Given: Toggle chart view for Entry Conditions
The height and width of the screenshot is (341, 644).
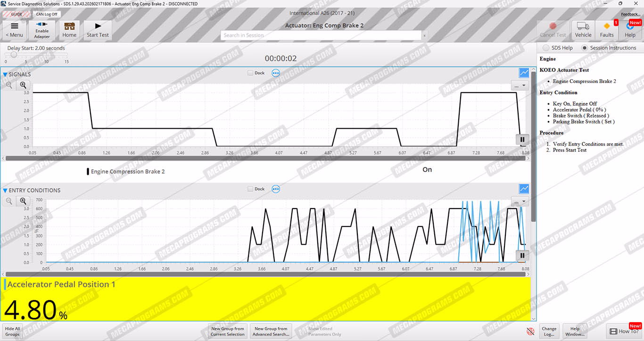Looking at the screenshot, I should tap(524, 189).
